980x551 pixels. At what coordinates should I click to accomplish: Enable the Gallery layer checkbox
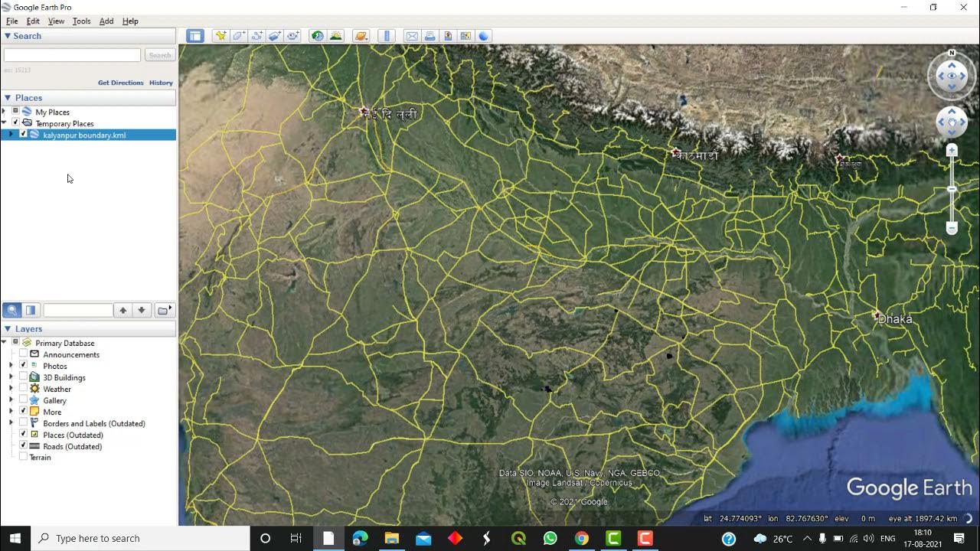[23, 400]
